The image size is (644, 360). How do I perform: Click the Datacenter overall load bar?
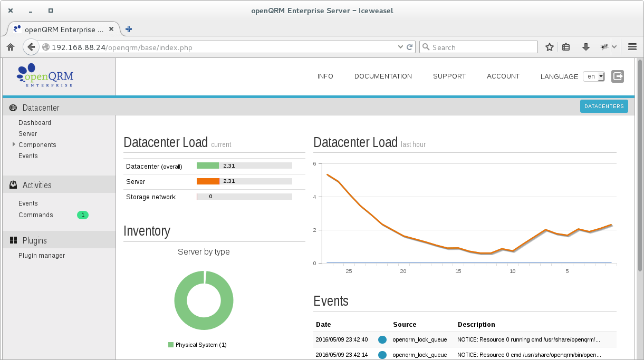pyautogui.click(x=244, y=166)
